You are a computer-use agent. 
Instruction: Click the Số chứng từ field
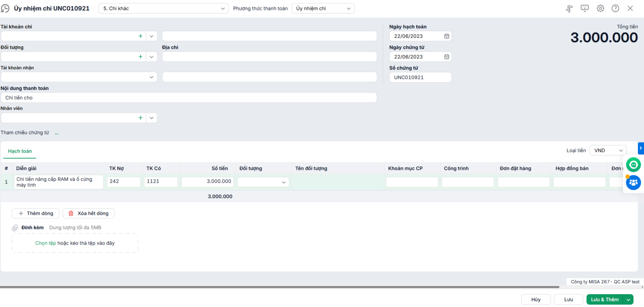[x=420, y=78]
